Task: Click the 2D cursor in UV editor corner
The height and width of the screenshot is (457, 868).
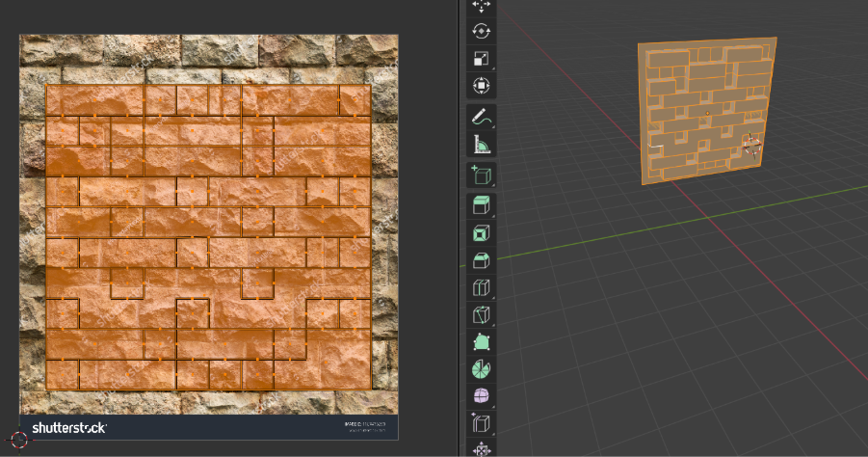Action: click(19, 438)
